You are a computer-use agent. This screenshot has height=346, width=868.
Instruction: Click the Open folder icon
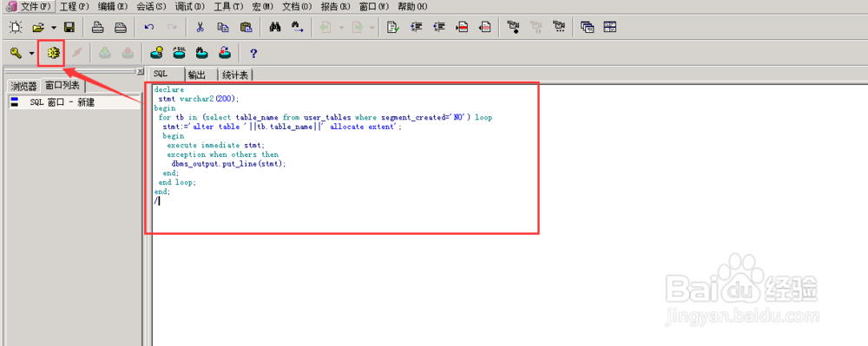38,27
